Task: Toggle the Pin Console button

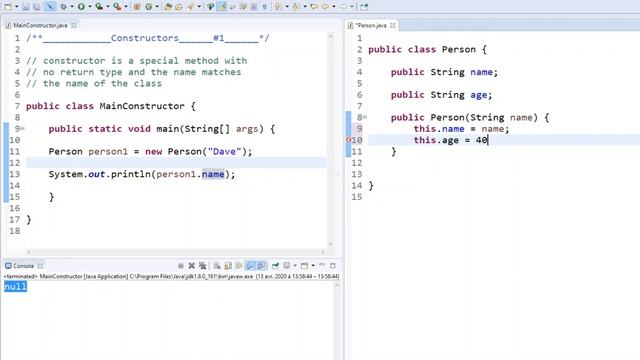Action: [276, 266]
